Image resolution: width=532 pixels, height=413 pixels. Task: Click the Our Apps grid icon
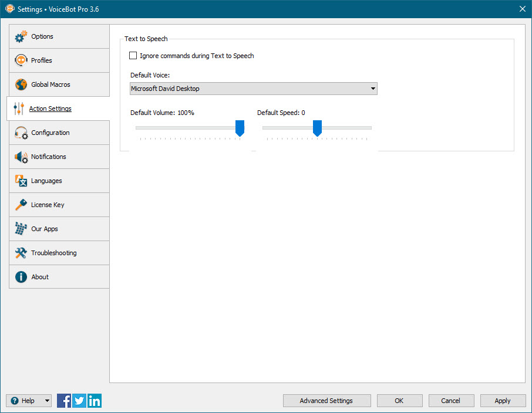[21, 229]
